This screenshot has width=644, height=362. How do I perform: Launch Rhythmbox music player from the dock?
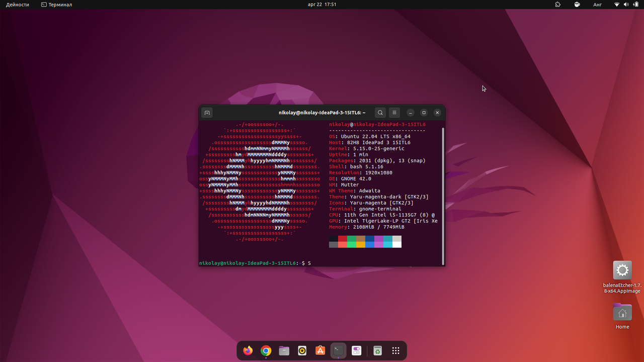(302, 350)
